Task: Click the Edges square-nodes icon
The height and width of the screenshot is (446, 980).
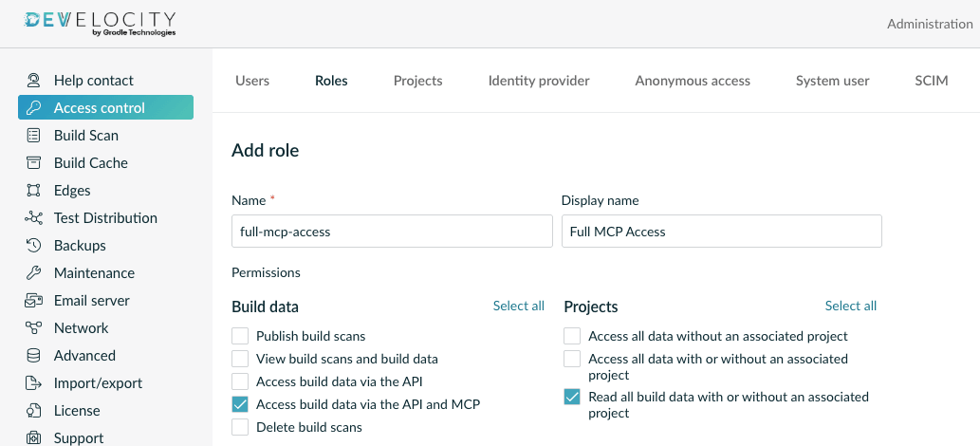Action: click(33, 190)
